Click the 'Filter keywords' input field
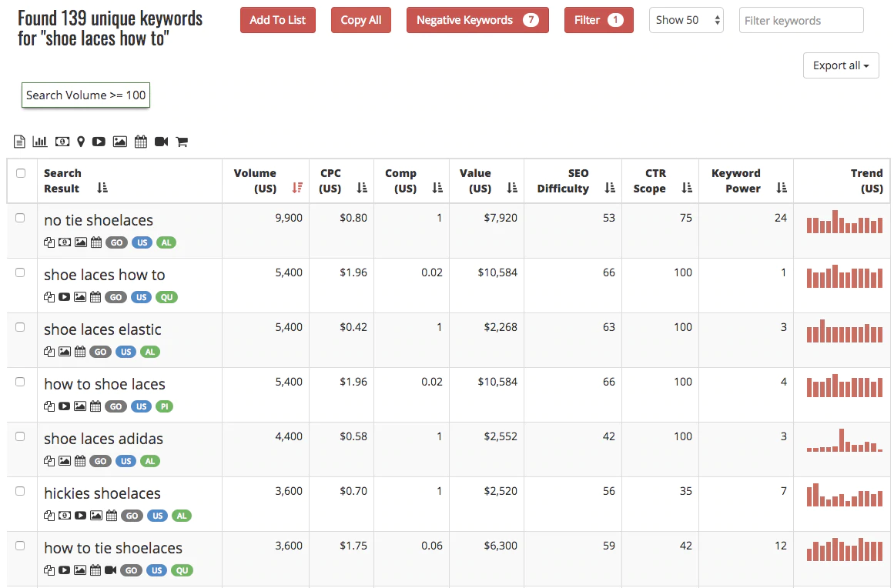 tap(801, 21)
